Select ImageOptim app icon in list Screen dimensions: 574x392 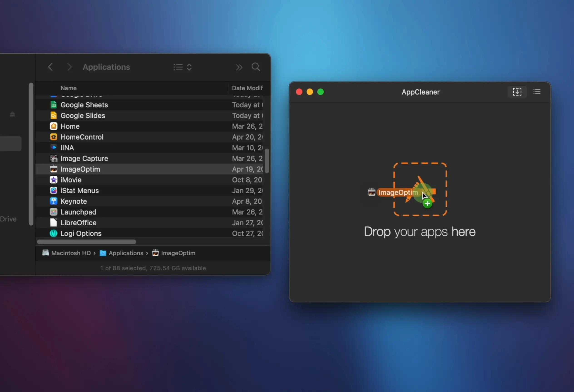coord(54,169)
